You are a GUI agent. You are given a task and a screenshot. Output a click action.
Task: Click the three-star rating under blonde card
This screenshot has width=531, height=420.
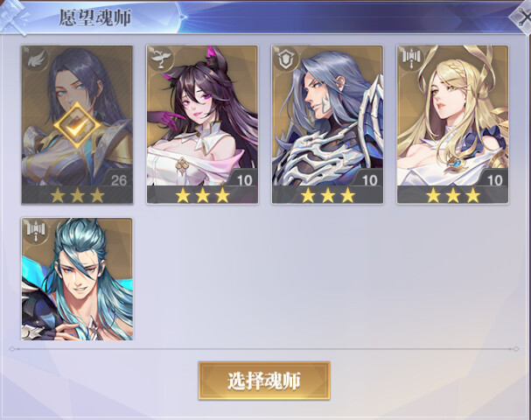pyautogui.click(x=453, y=195)
